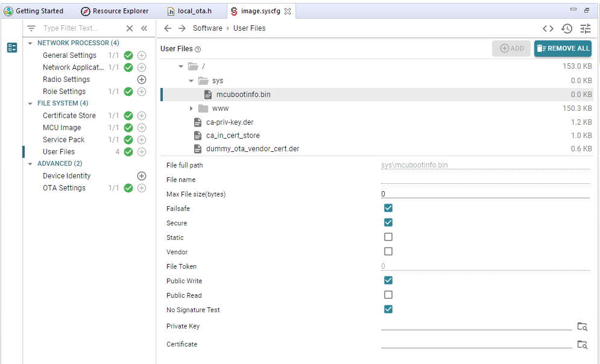This screenshot has width=600, height=364.
Task: Collapse the sidebar with double chevron icon
Action: [x=144, y=28]
